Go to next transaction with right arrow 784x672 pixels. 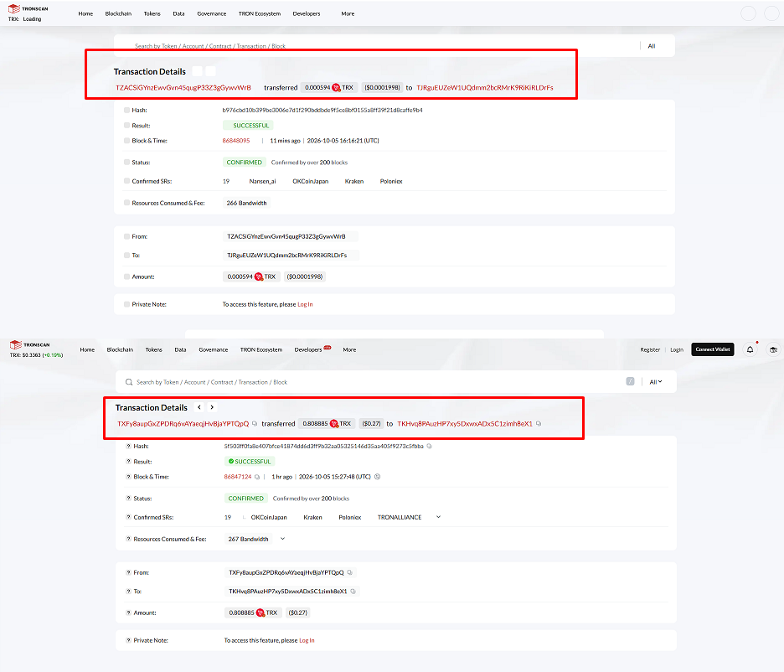click(212, 407)
